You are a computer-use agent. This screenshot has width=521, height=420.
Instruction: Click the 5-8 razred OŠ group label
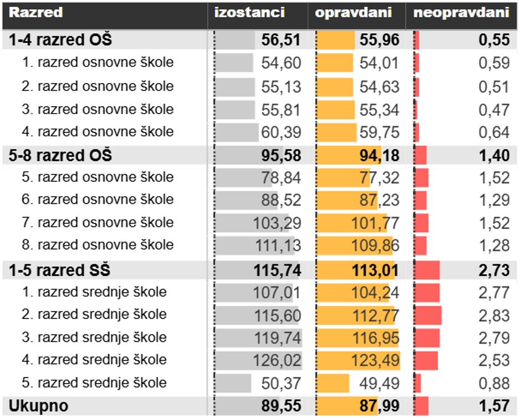pyautogui.click(x=60, y=156)
